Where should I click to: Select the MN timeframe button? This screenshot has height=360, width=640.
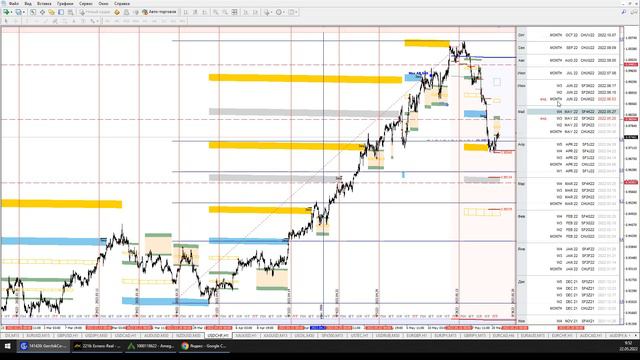[x=183, y=21]
